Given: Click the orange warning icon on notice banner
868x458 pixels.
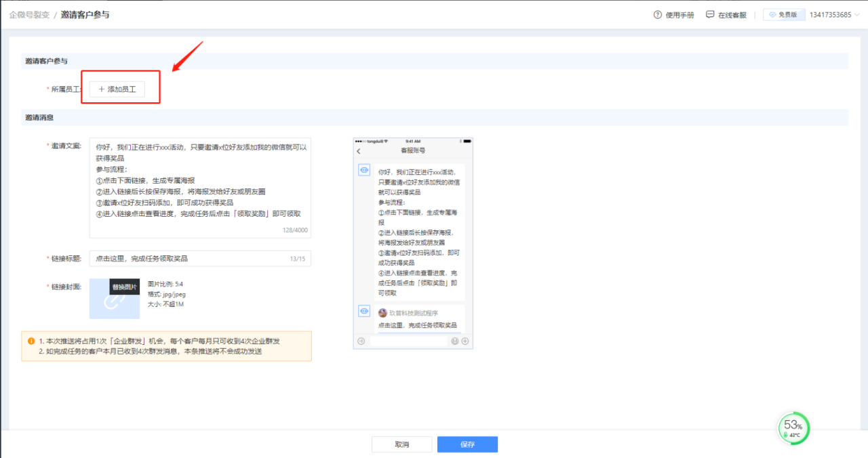Looking at the screenshot, I should pyautogui.click(x=31, y=341).
